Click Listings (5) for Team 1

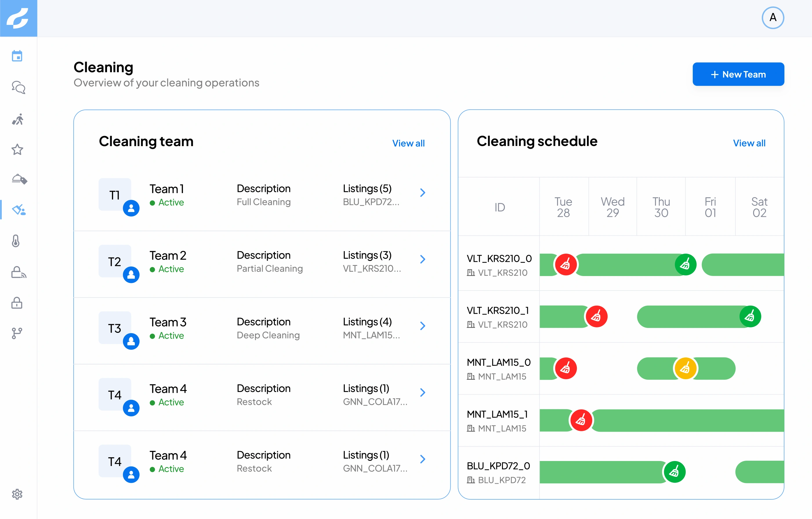tap(367, 188)
